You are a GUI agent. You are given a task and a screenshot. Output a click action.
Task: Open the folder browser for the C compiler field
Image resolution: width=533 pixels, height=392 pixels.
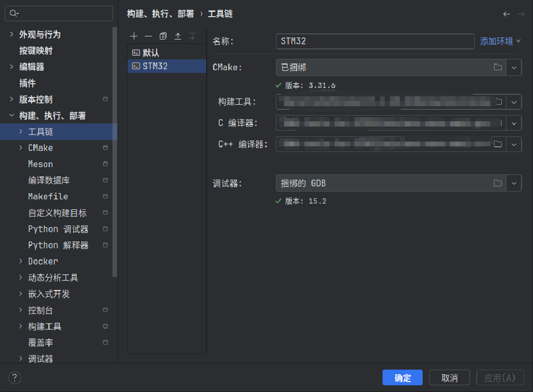pos(498,123)
